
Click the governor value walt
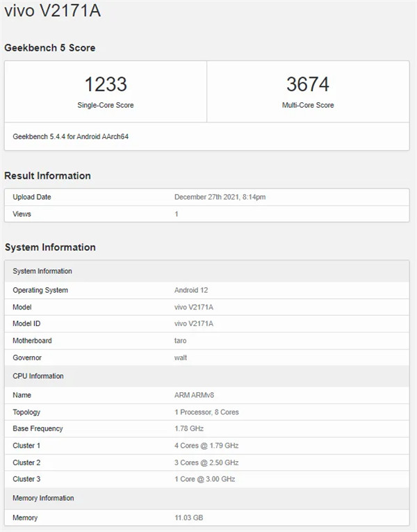[x=181, y=357]
